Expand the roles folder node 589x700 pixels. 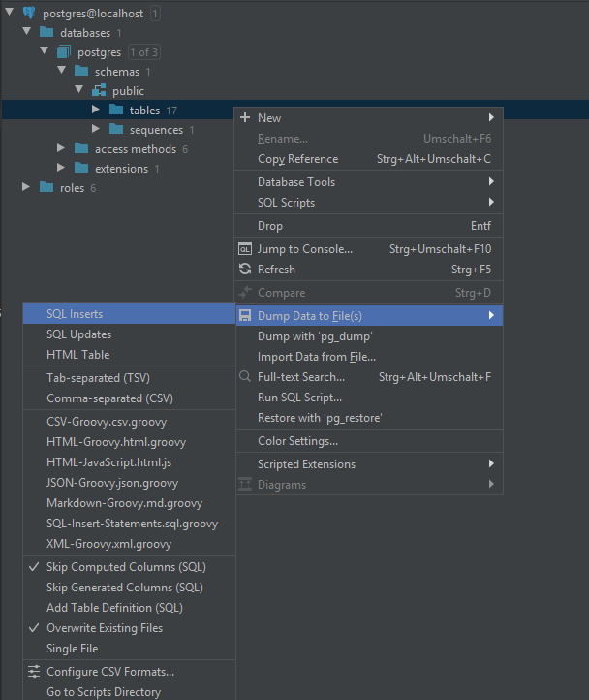click(x=26, y=188)
